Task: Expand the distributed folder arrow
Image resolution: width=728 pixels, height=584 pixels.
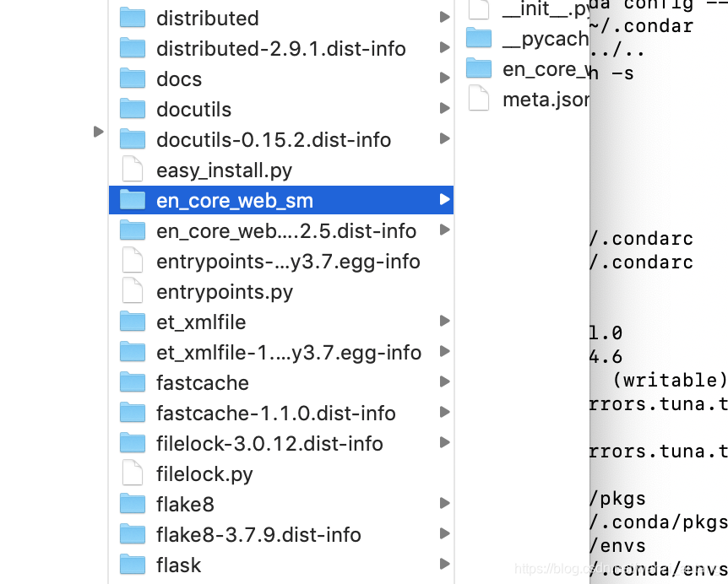Action: [444, 17]
